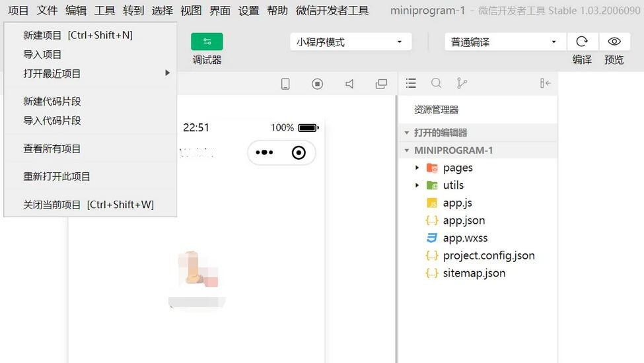Expand the 打开最近项目 submenu arrow
The height and width of the screenshot is (363, 644).
point(167,73)
